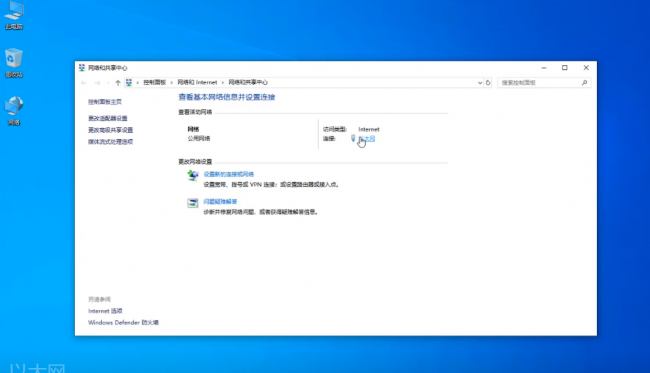Click the control panel icon in the address bar
The height and width of the screenshot is (373, 650).
[129, 82]
